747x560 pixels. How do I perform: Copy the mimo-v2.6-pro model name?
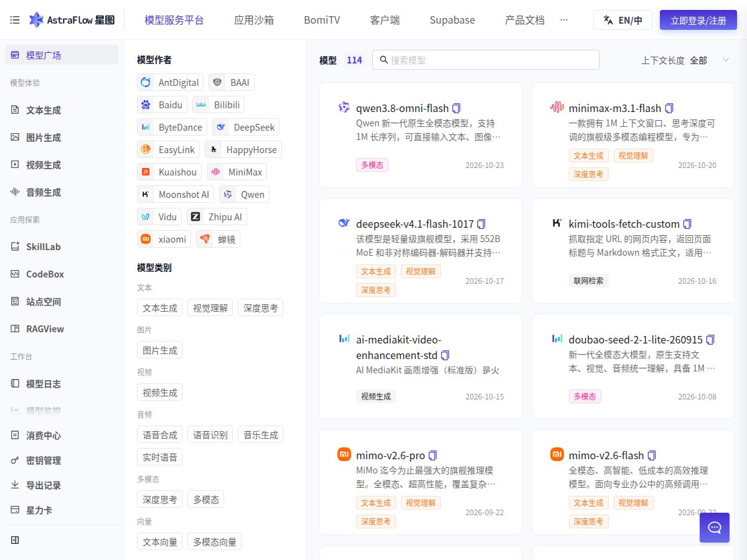click(x=433, y=455)
